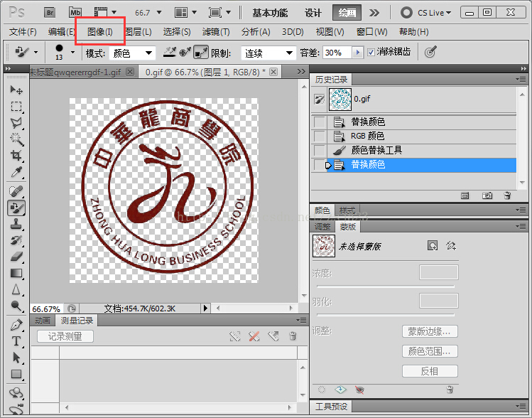Select the Polygonal Lasso tool

point(16,123)
